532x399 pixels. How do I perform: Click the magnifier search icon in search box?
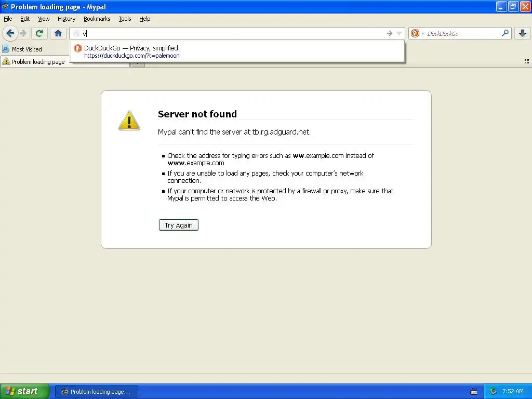[x=505, y=33]
